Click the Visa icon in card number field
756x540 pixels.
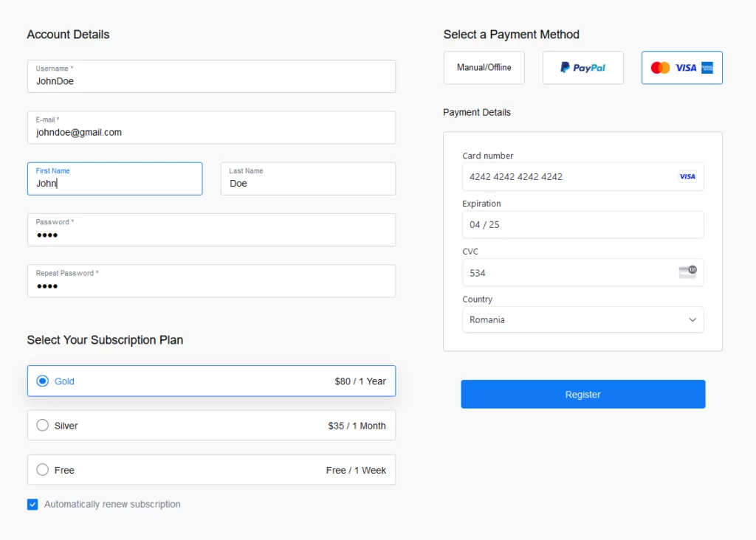tap(687, 176)
